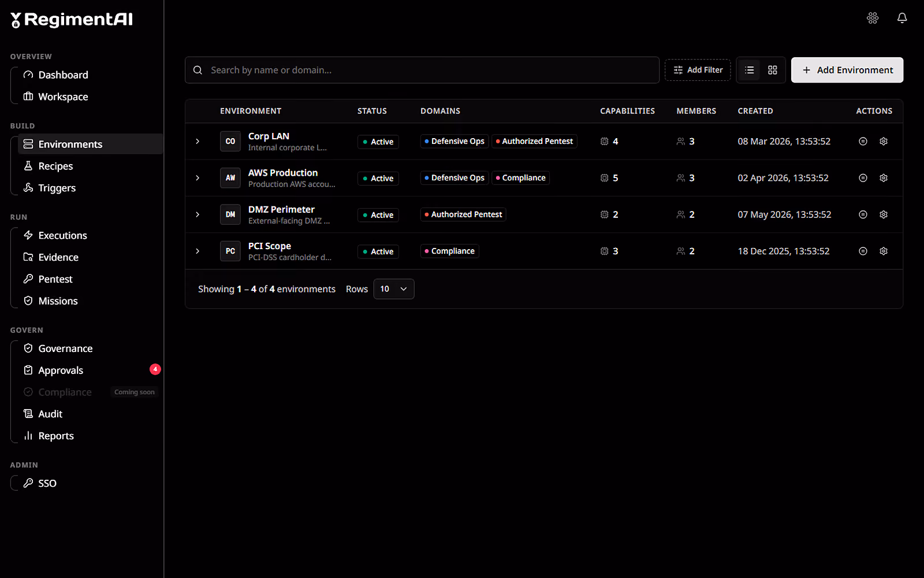This screenshot has height=578, width=924.
Task: Switch to list view
Action: point(750,70)
